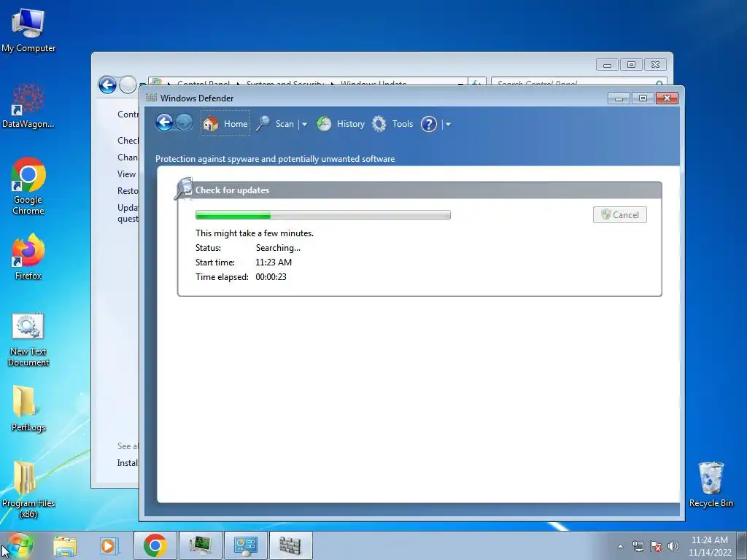Click the forward arrow in Windows Defender
Viewport: 747px width, 560px height.
coord(184,122)
